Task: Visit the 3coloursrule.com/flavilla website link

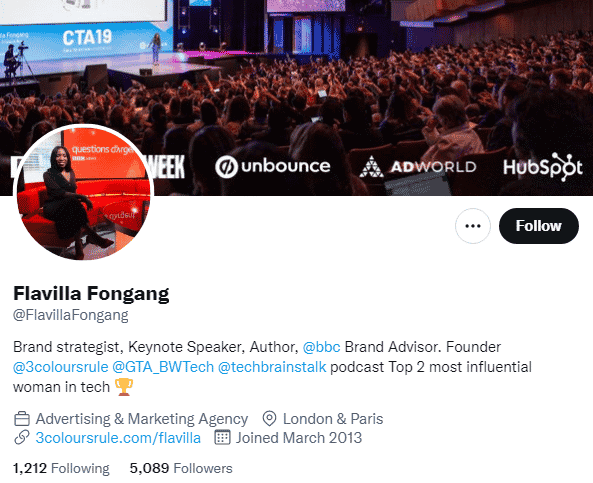Action: [x=118, y=438]
